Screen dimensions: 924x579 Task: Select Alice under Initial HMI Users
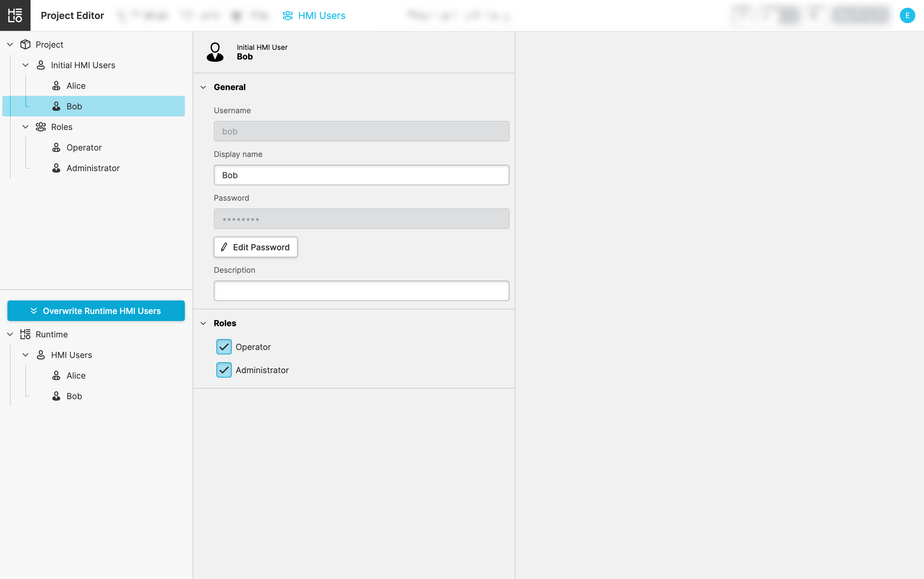coord(76,86)
